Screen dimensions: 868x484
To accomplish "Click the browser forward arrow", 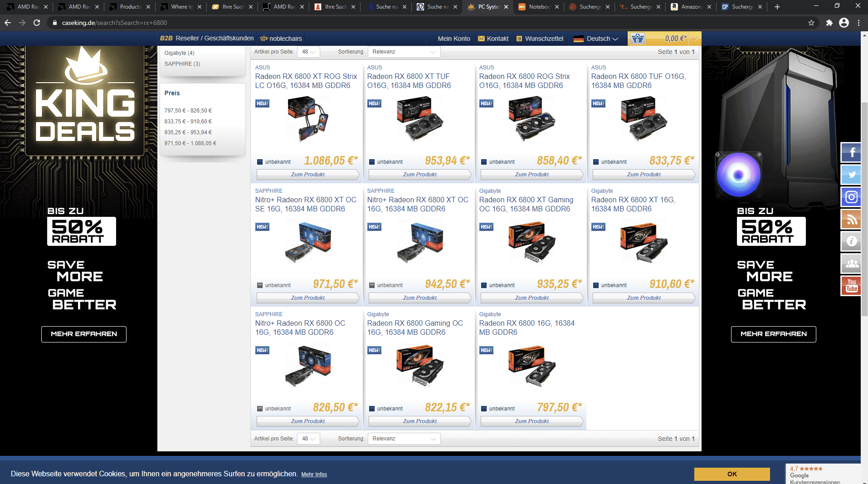I will 22,23.
